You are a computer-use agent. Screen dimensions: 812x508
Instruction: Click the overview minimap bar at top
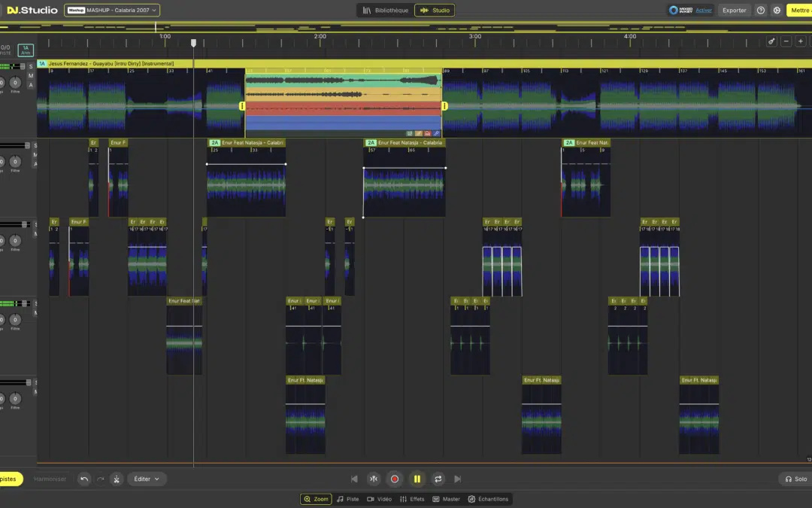pos(406,27)
